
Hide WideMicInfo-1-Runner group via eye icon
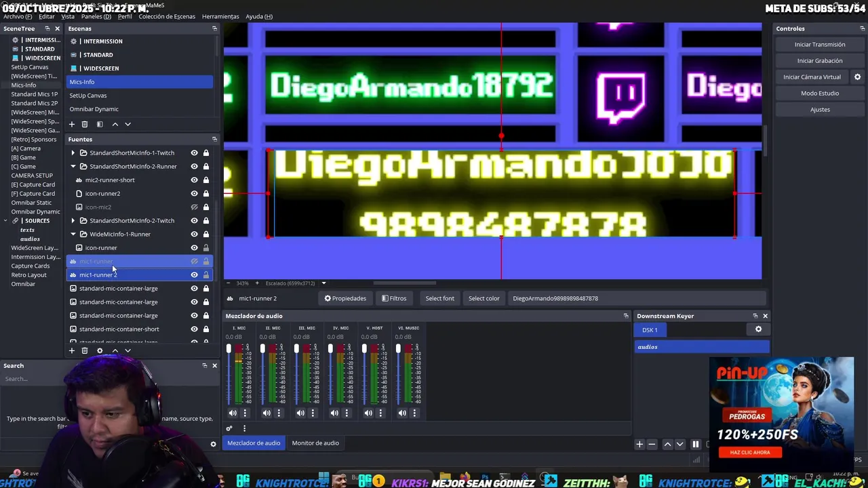point(194,235)
